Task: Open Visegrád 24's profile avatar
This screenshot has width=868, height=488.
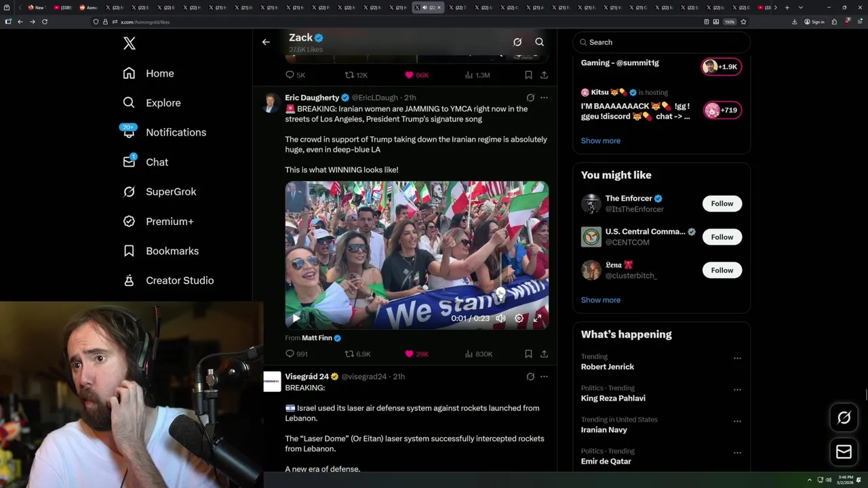Action: [x=272, y=382]
